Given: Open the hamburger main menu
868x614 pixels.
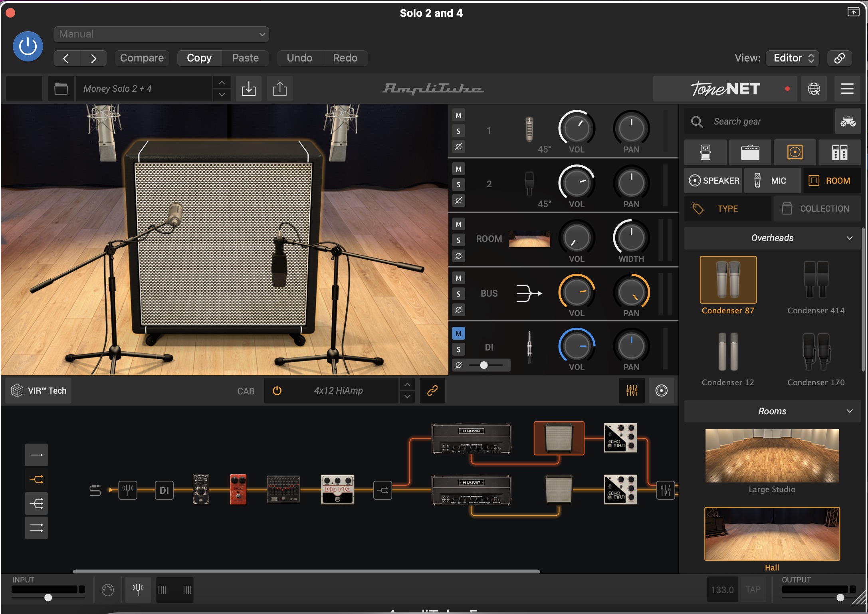Looking at the screenshot, I should 847,89.
